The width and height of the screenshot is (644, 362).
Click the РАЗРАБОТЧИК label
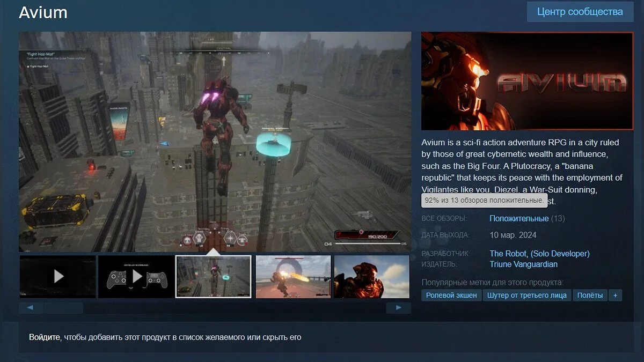[x=445, y=254]
